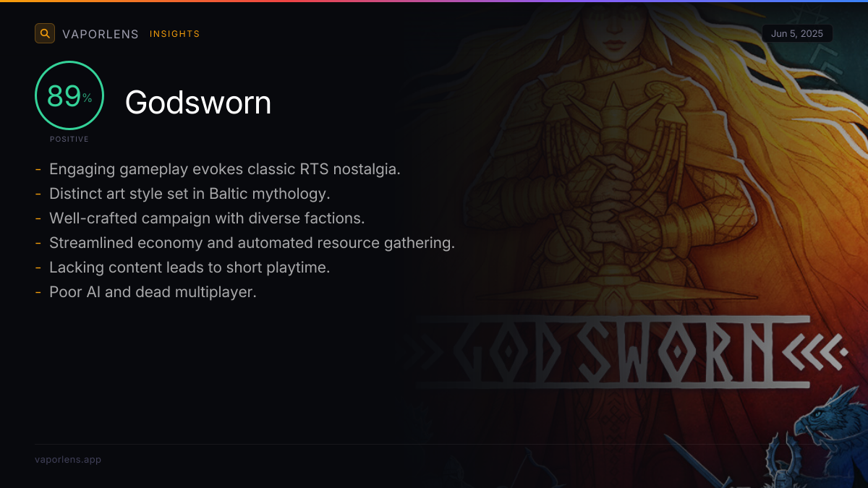
Task: Click the orange dash before Engaging gameplay
Action: point(38,170)
